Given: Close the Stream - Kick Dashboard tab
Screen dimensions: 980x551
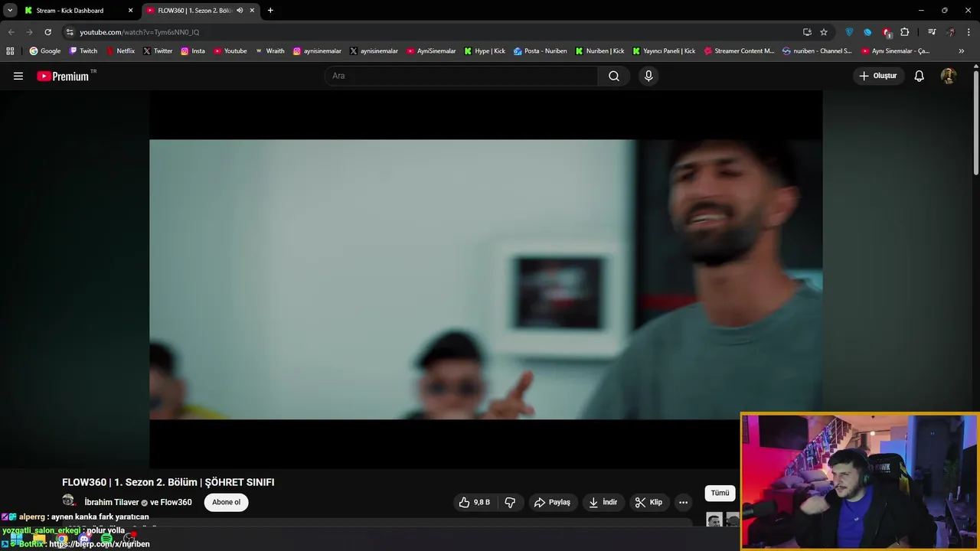Looking at the screenshot, I should pos(130,11).
